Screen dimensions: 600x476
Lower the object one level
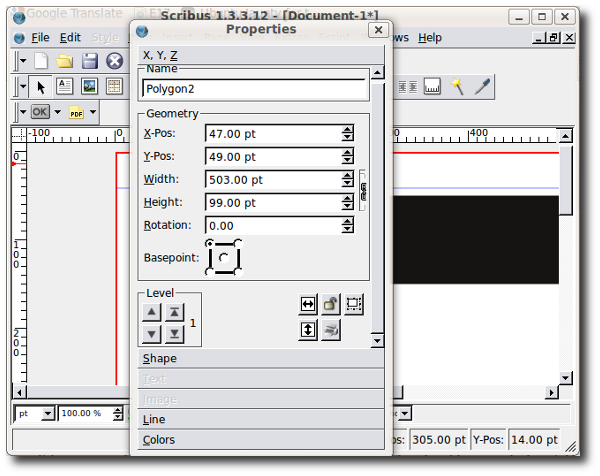point(152,334)
